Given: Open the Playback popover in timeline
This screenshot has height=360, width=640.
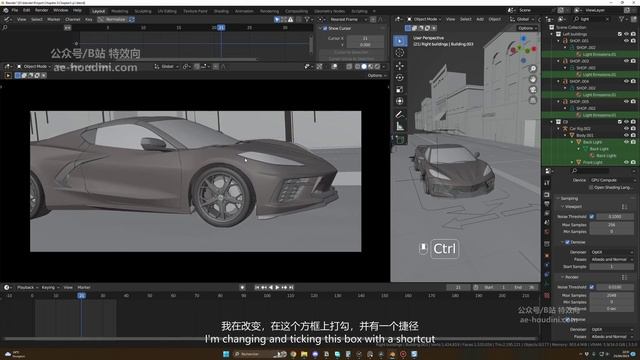Looking at the screenshot, I should pos(27,287).
